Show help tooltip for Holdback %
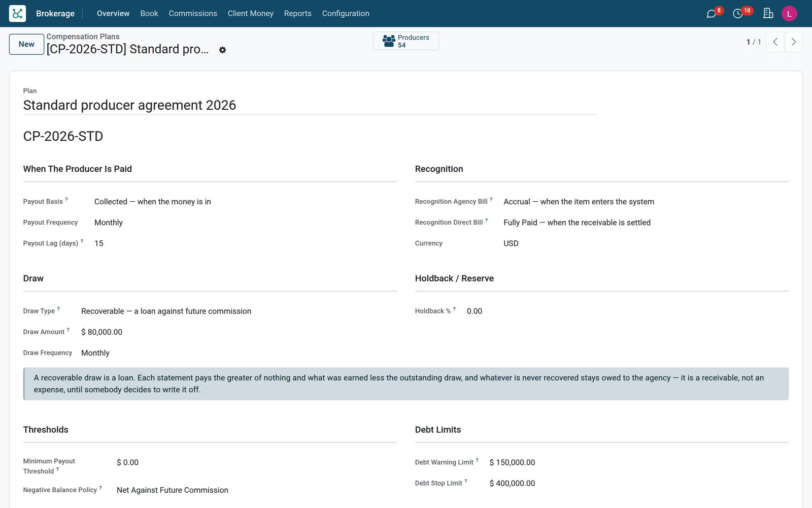 (454, 309)
